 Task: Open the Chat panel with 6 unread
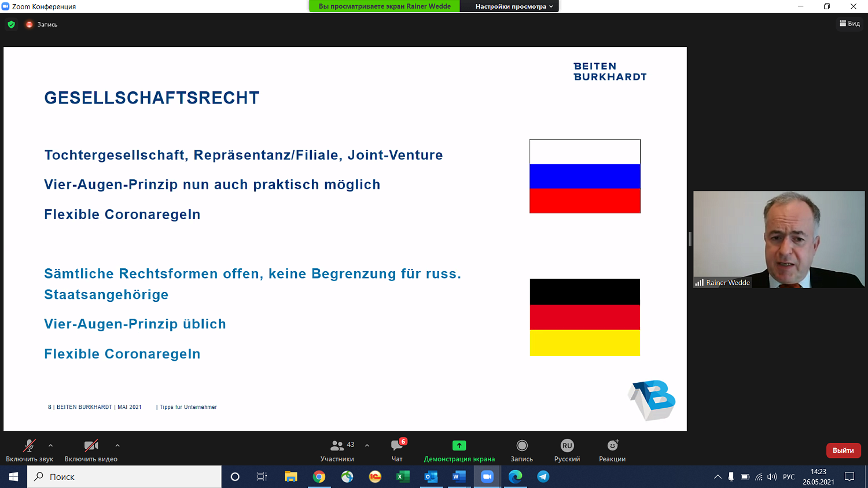coord(397,450)
